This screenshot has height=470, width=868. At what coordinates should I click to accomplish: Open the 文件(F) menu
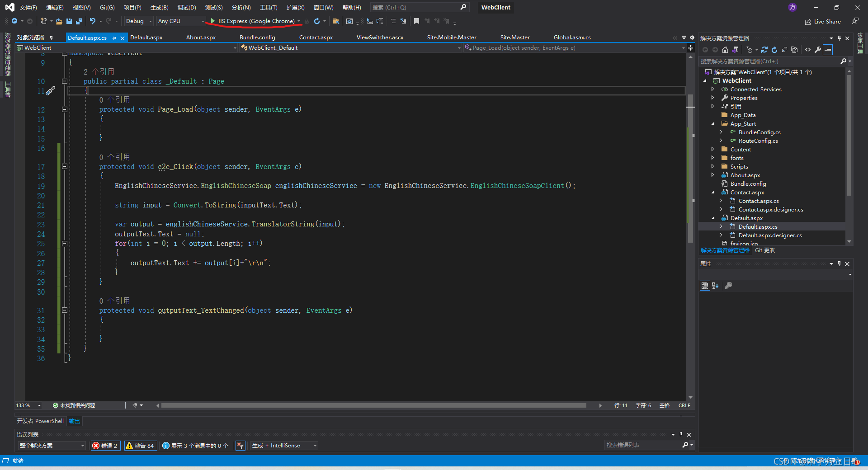28,8
